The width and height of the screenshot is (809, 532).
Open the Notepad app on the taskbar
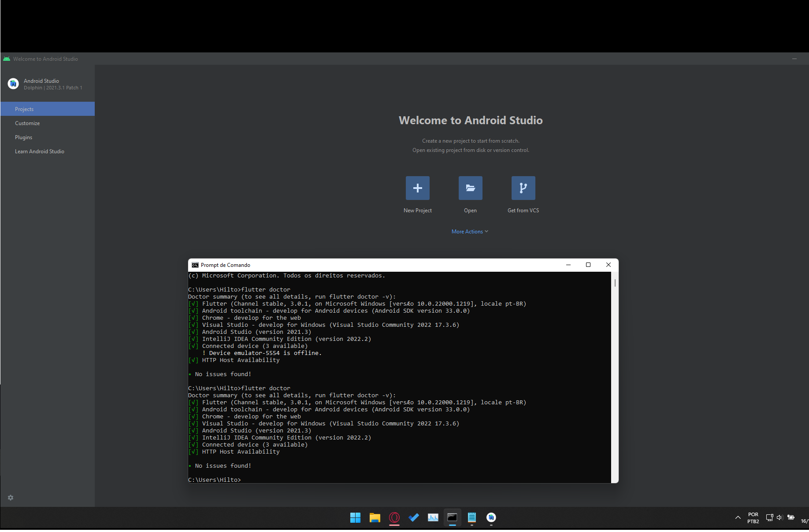472,517
